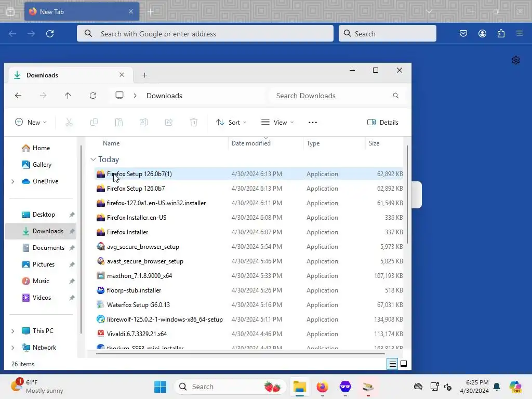Sort by the Size column header
The image size is (532, 399).
pos(374,143)
